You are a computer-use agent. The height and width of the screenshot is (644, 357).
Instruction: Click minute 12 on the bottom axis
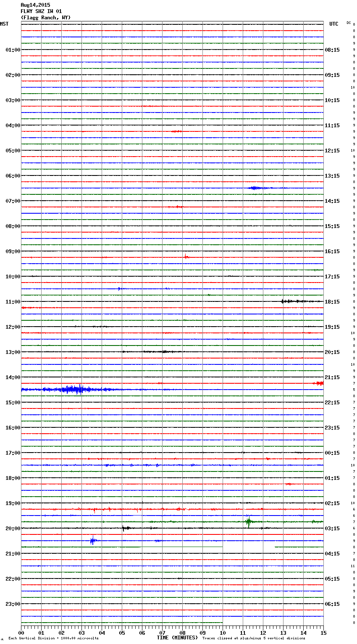(x=263, y=633)
